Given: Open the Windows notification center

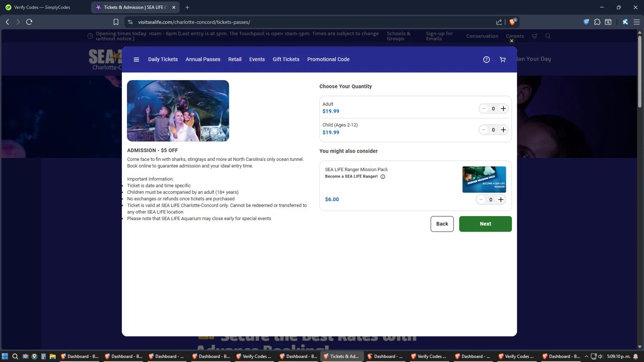Looking at the screenshot, I should point(636,356).
